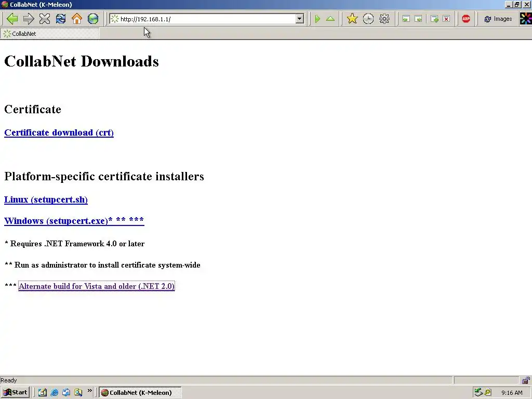Click the first Quick Launch notepad icon
The width and height of the screenshot is (532, 399).
tap(43, 393)
